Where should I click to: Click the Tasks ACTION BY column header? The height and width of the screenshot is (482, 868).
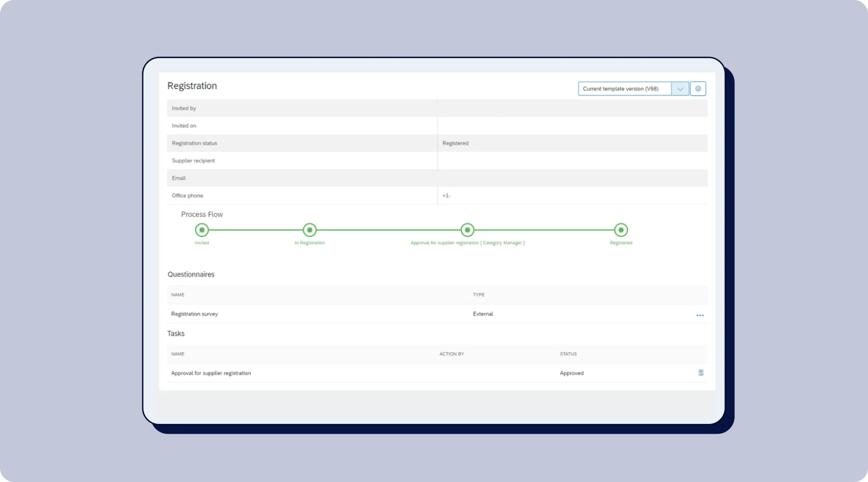pos(451,354)
